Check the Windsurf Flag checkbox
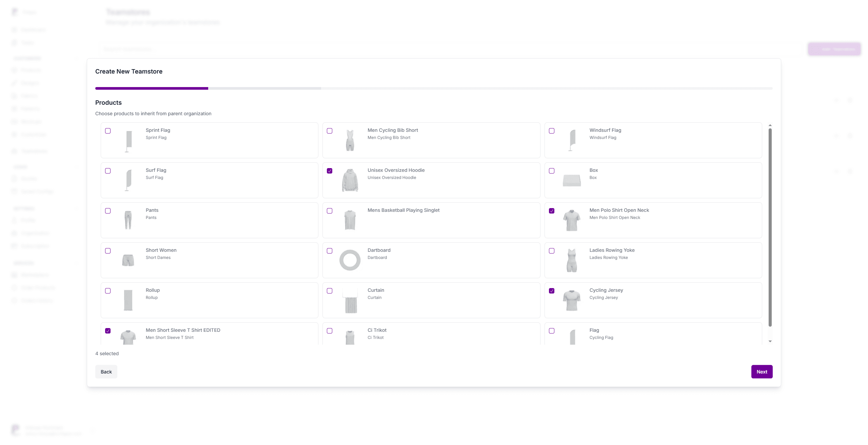Screen dimensions: 868x445 552,131
